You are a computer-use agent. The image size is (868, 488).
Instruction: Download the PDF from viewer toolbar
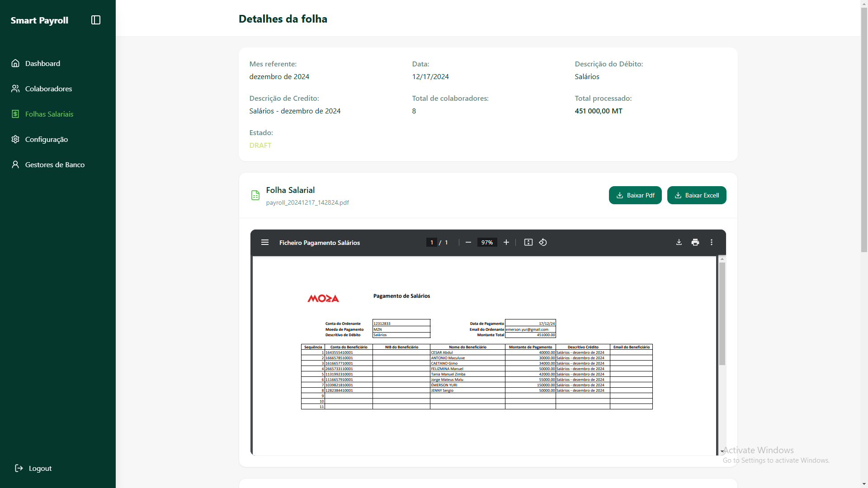point(679,243)
